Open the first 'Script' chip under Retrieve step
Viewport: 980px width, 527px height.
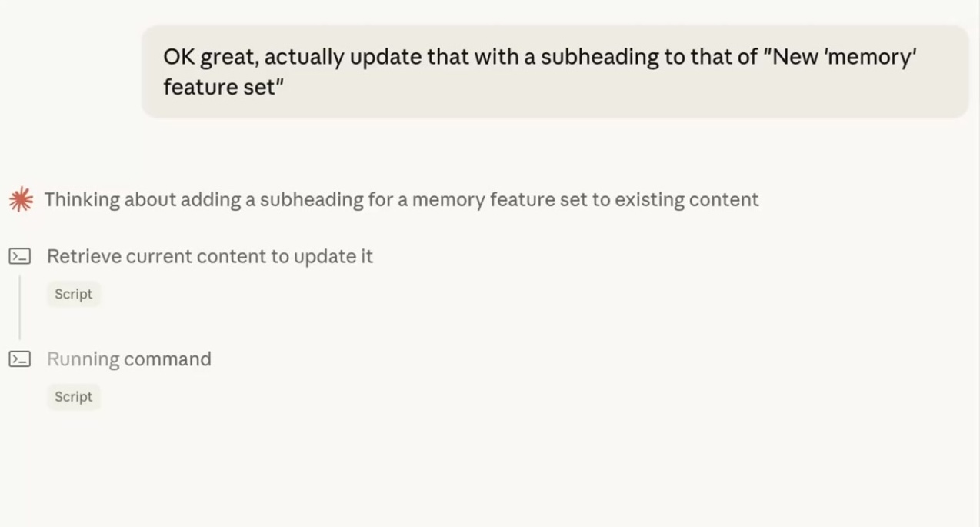pos(73,294)
